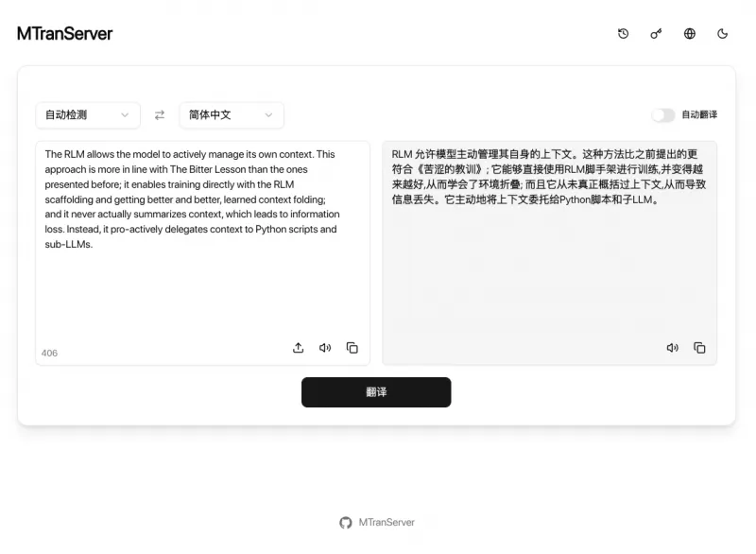
Task: Click the API key icon in header
Action: pos(656,33)
